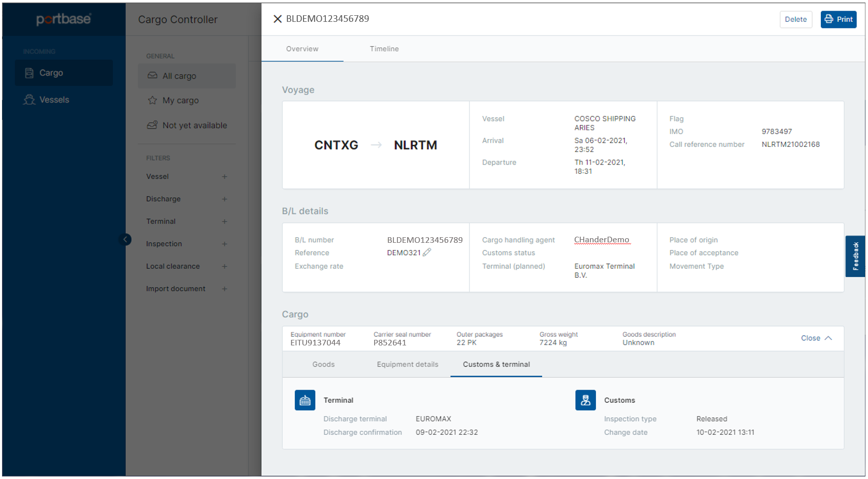Open the Vessels section in sidebar

54,100
